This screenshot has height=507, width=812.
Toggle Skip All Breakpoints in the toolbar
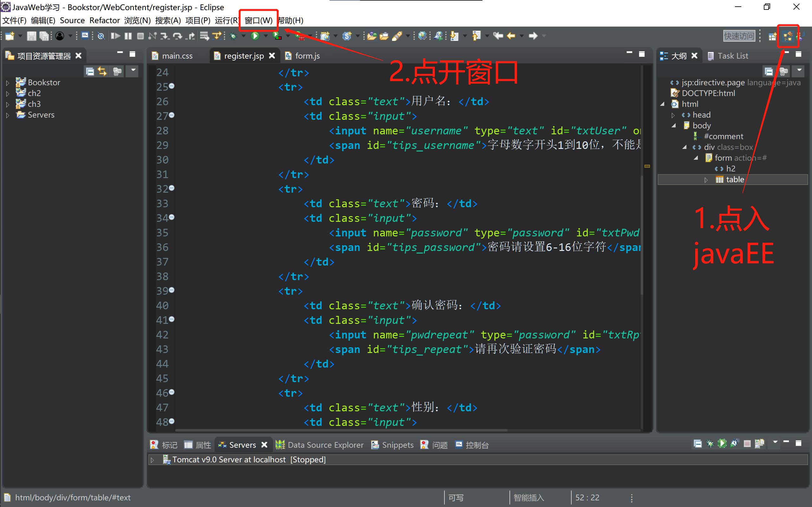(x=101, y=36)
